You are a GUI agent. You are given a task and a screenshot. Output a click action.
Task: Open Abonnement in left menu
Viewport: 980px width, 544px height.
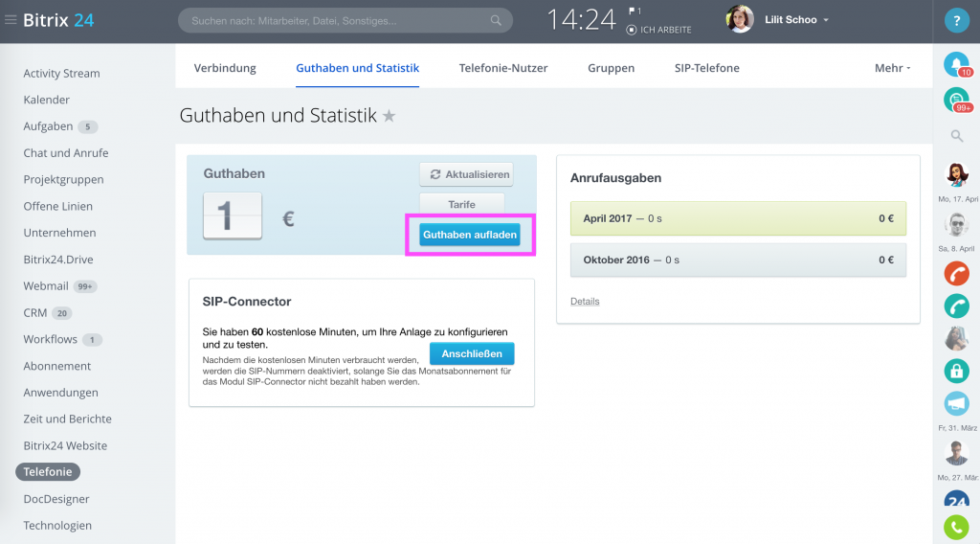coord(56,366)
